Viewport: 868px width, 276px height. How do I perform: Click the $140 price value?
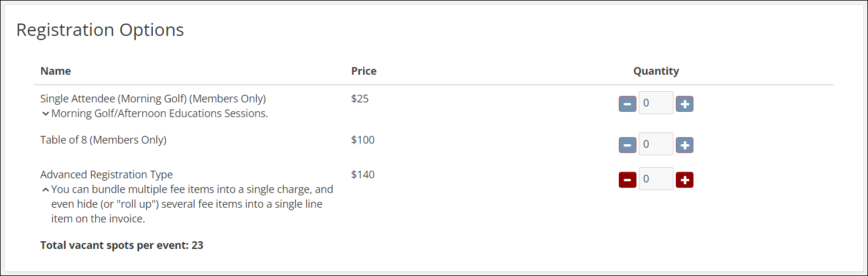coord(363,175)
